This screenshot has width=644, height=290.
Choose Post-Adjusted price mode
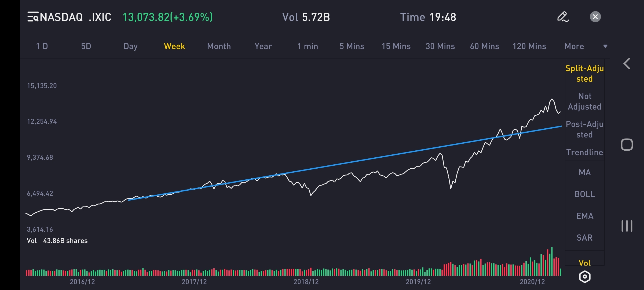pyautogui.click(x=585, y=129)
